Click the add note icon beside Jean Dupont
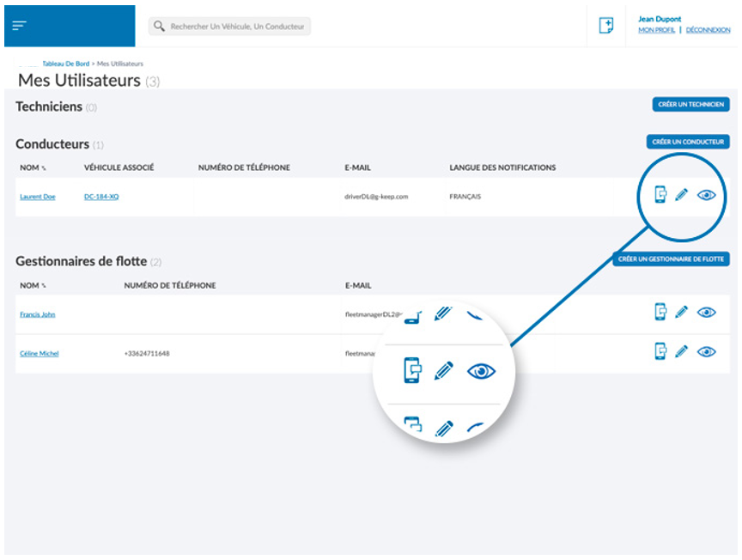Screen dimensions: 742x560 (x=605, y=26)
